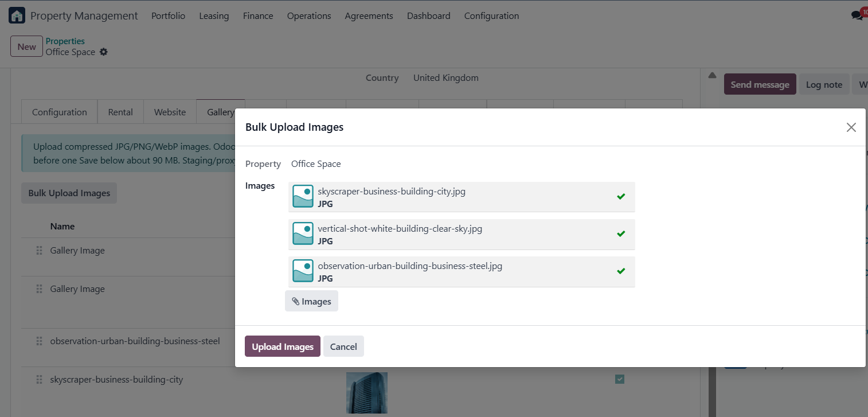This screenshot has height=417, width=868.
Task: Click the Name column header
Action: [62, 226]
